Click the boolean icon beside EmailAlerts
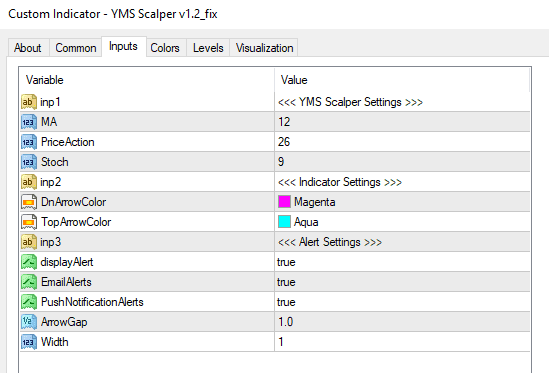Screen dimensions: 549x373 tap(29, 282)
